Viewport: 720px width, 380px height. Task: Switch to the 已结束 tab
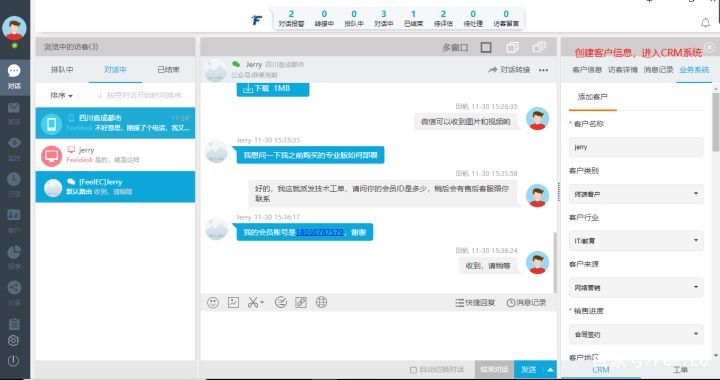(169, 70)
